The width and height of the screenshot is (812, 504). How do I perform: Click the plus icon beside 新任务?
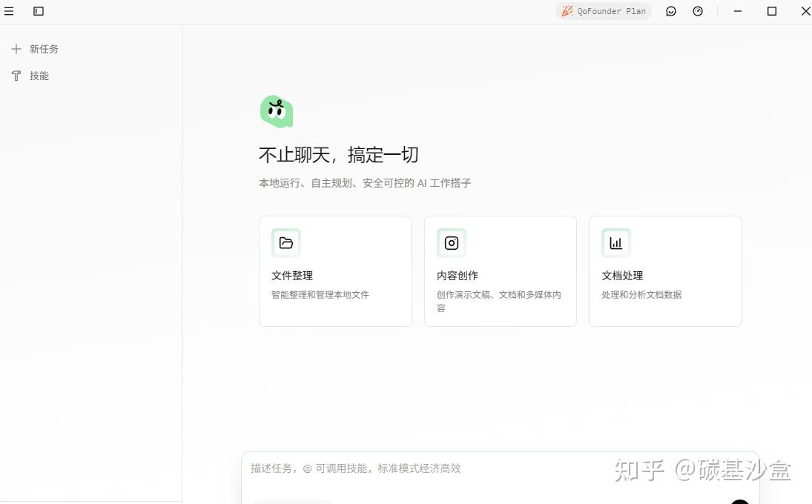click(16, 49)
